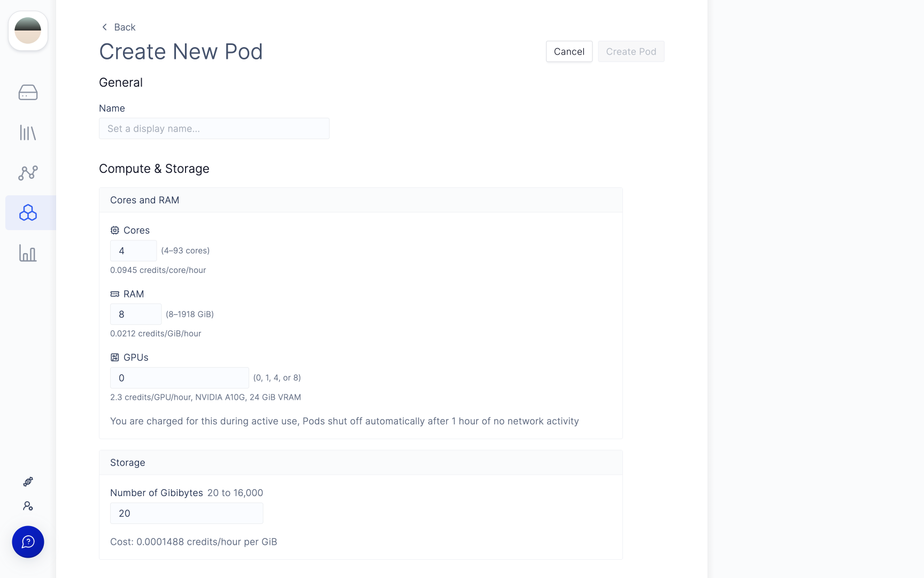Click the GPUs card icon
Screen dimensions: 924x578
pos(115,358)
